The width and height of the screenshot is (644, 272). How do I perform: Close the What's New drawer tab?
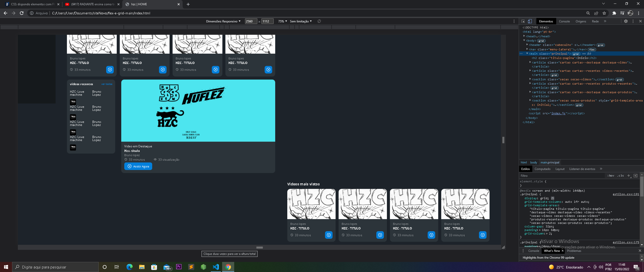point(562,251)
